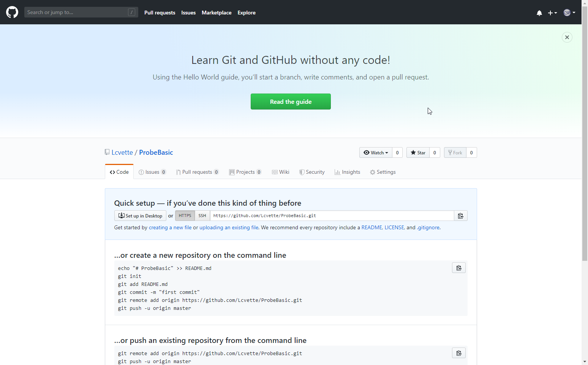Switch to the Wiki tab
Screen dimensions: 588x365
[281, 172]
